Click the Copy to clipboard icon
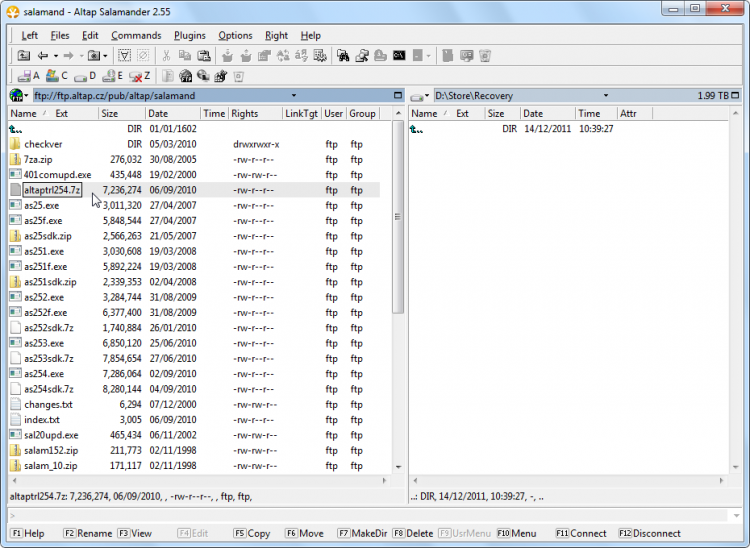The width and height of the screenshot is (750, 548). 185,56
